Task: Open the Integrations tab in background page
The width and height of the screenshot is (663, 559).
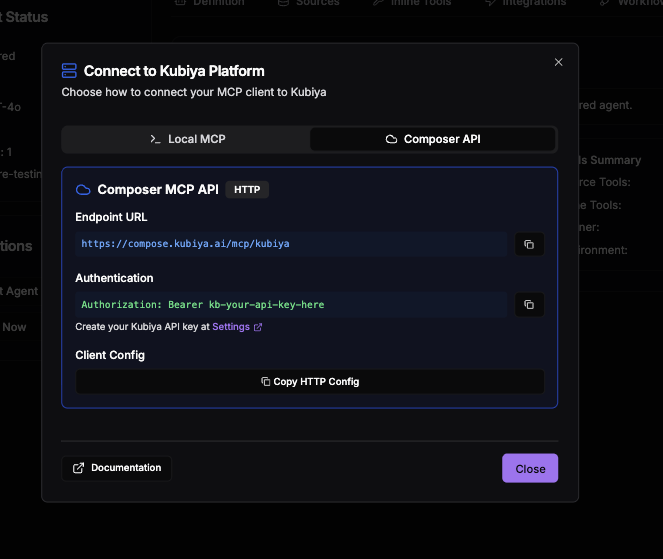Action: coord(526,3)
